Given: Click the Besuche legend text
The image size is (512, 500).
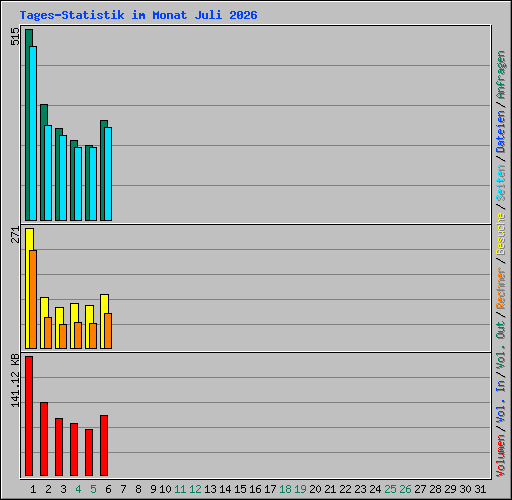Looking at the screenshot, I should [x=501, y=234].
